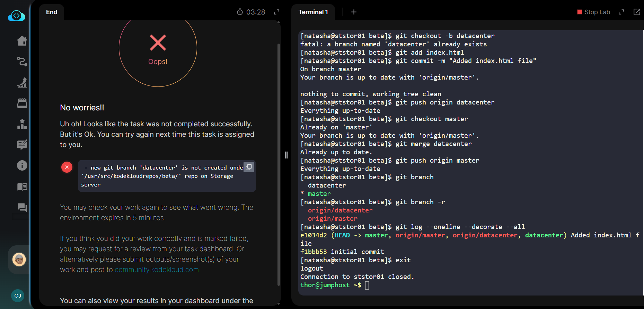Viewport: 644px width, 309px height.
Task: Select the End tab
Action: pyautogui.click(x=52, y=12)
